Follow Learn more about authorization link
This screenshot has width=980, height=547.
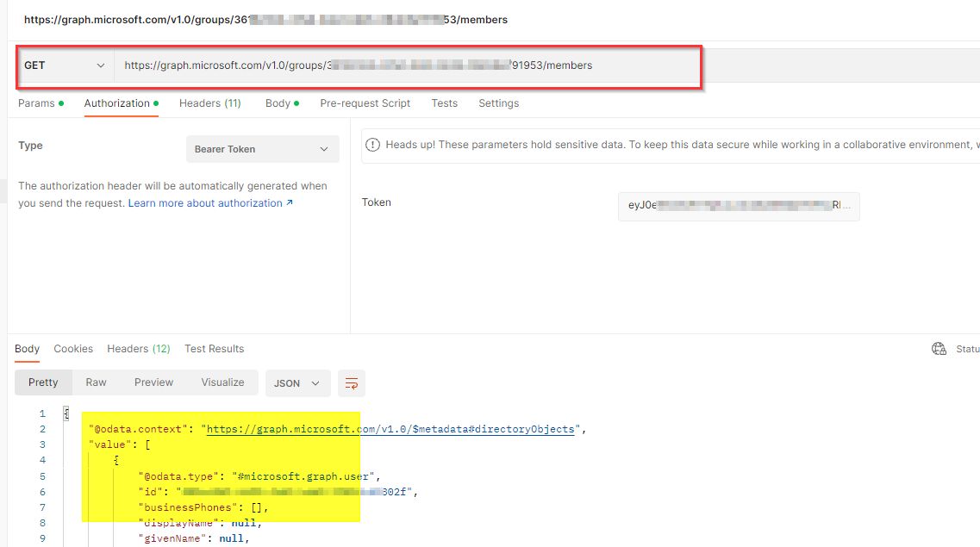(x=210, y=203)
